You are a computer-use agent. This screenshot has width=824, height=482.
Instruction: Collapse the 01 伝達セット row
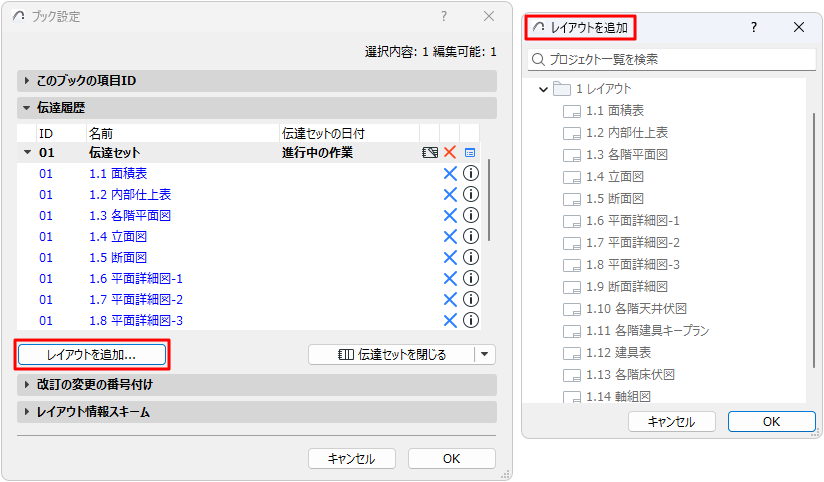point(27,152)
